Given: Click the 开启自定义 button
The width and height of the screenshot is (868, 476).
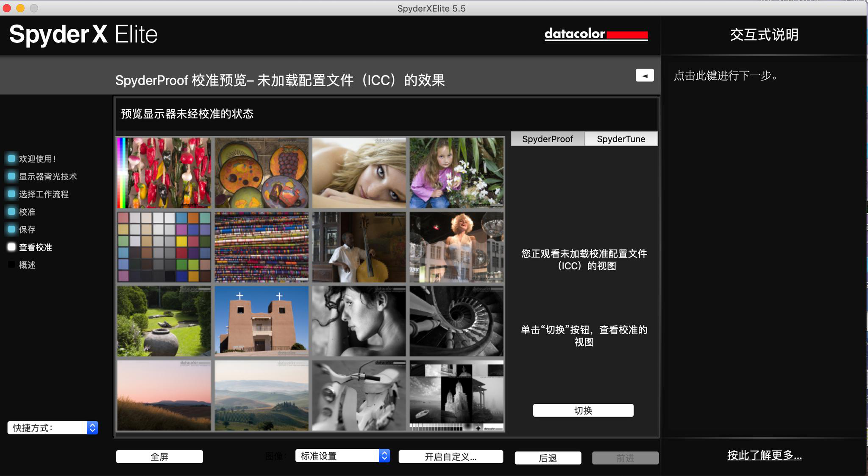Looking at the screenshot, I should (x=451, y=457).
